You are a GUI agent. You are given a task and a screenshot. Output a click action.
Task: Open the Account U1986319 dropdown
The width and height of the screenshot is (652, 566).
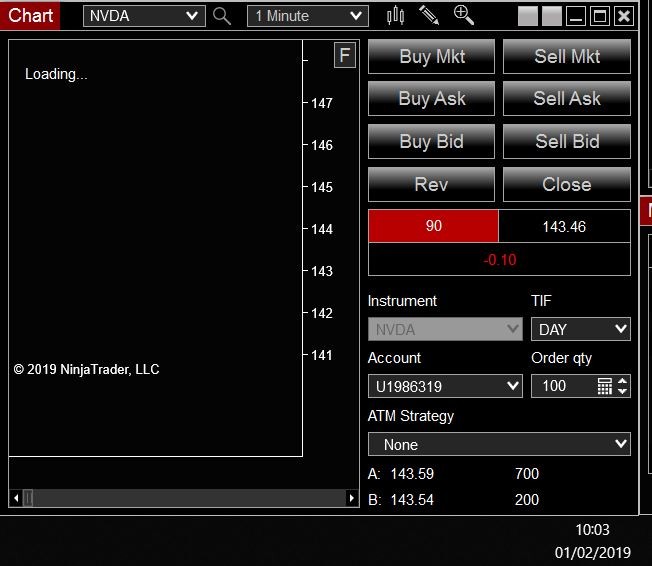point(445,386)
